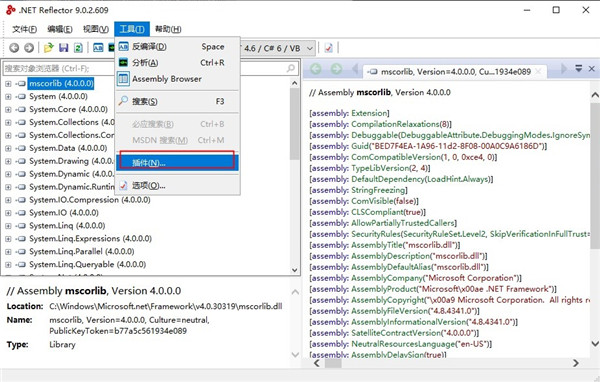Expand the mscorlib (4.0.0.0) tree node

tap(8, 83)
